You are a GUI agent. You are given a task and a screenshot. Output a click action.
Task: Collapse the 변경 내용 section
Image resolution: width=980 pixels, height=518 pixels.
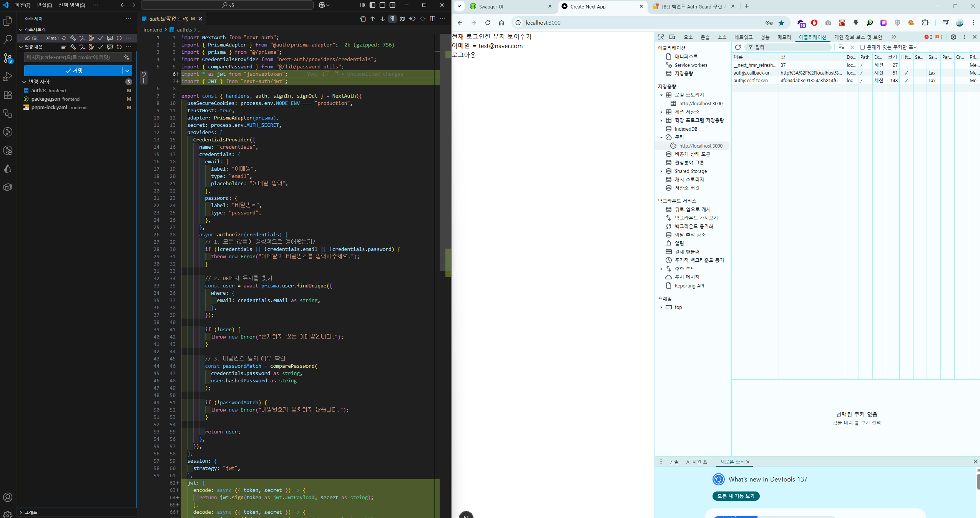point(21,47)
